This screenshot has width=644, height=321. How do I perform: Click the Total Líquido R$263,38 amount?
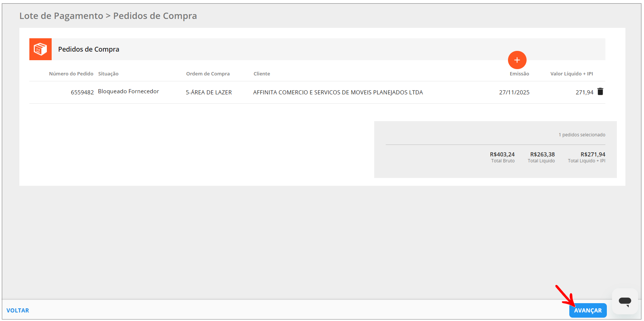tap(543, 155)
